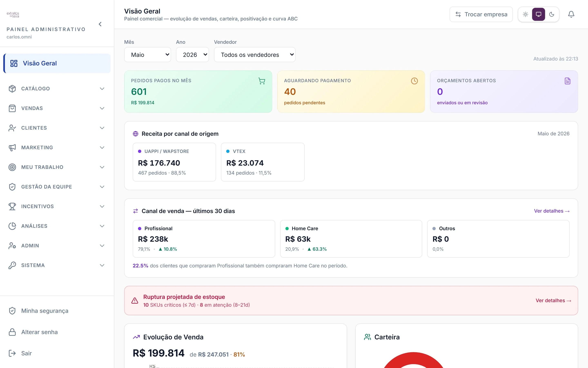Click the Gestão da Equipe shield icon
The width and height of the screenshot is (588, 368).
point(12,187)
